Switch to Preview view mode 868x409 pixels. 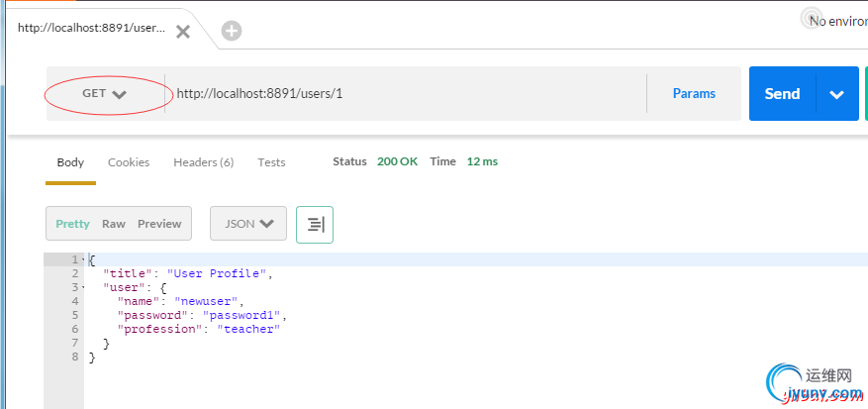[159, 224]
